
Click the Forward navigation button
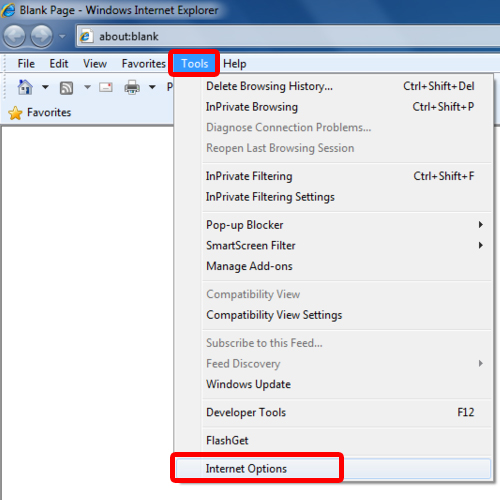[x=42, y=36]
